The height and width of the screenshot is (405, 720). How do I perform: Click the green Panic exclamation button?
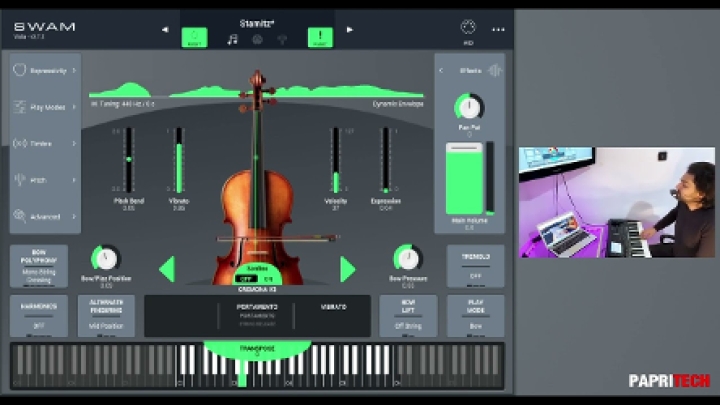[x=320, y=38]
